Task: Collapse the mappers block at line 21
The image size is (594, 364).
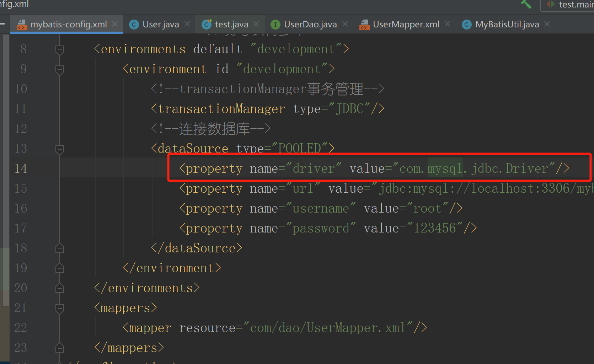Action: (x=59, y=308)
